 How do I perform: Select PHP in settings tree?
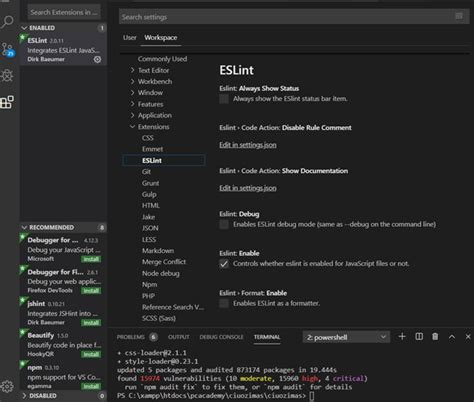click(x=148, y=296)
